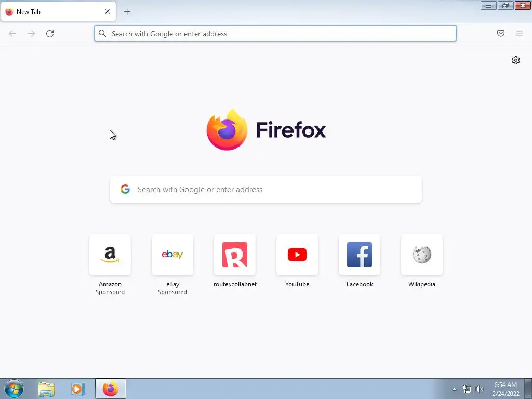The height and width of the screenshot is (399, 532).
Task: Save to Pocket via toolbar icon
Action: point(501,33)
